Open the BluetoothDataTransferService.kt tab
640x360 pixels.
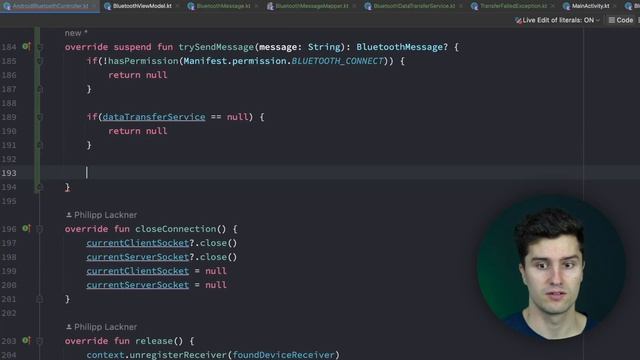point(413,6)
